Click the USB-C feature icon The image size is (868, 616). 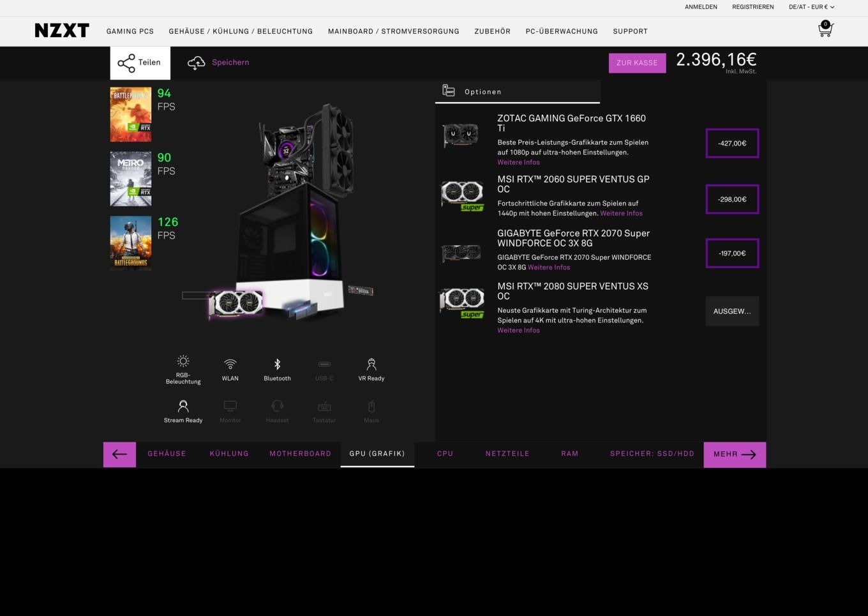[x=324, y=364]
